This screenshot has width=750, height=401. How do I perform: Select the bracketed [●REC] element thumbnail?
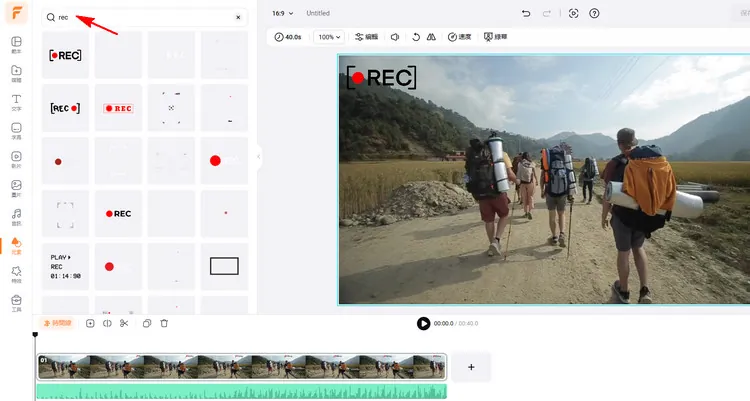point(65,55)
